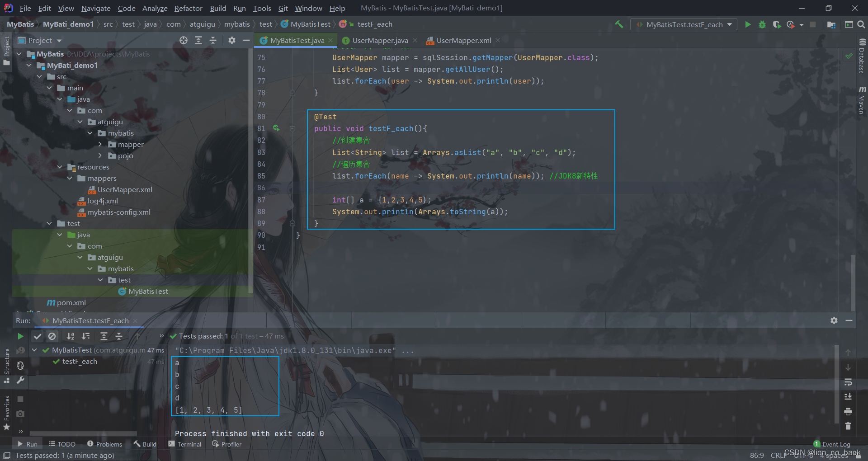Viewport: 868px width, 461px height.
Task: Hide the Project panel with minus icon
Action: pyautogui.click(x=246, y=40)
